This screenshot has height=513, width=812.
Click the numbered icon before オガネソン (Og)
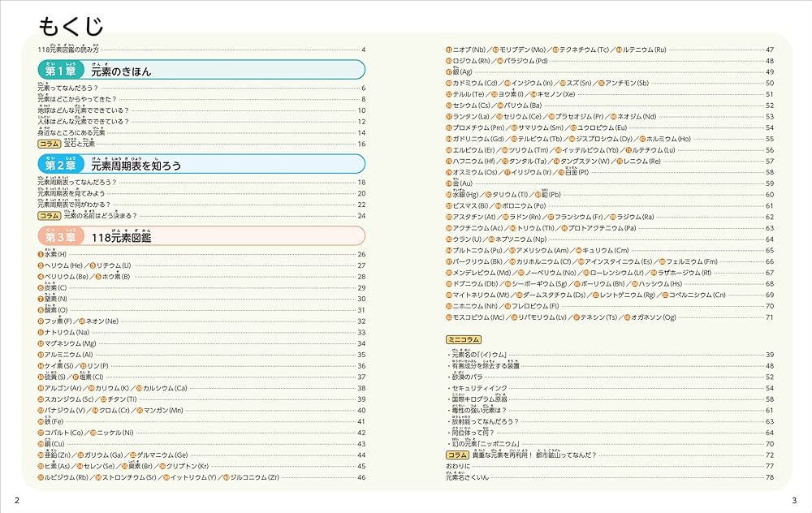pyautogui.click(x=625, y=316)
